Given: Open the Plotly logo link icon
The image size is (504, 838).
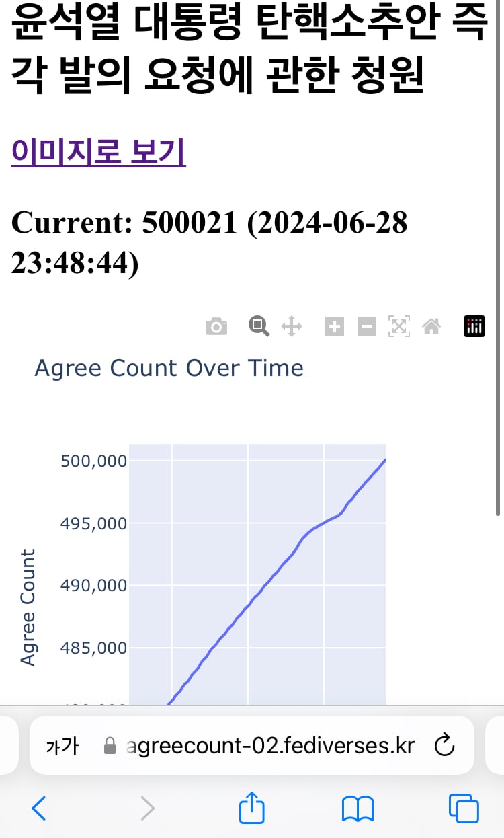Looking at the screenshot, I should [474, 326].
